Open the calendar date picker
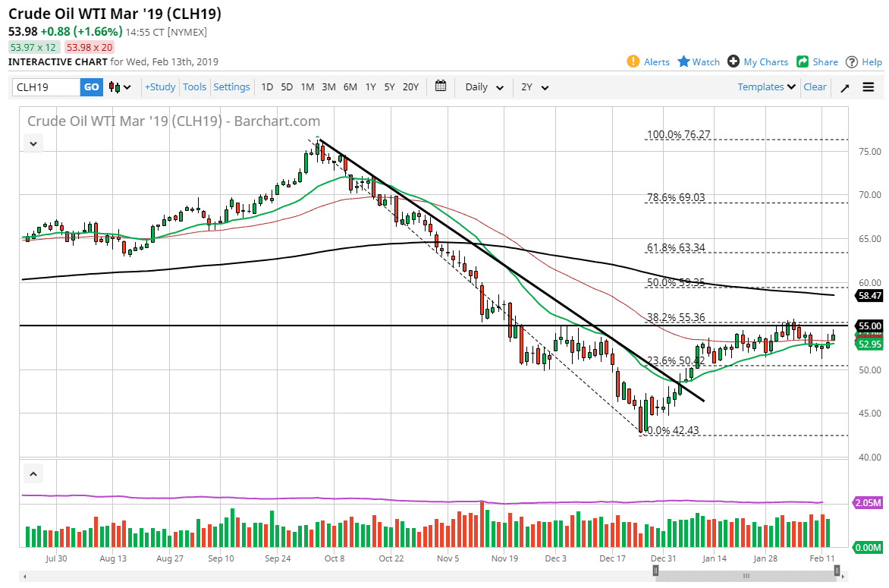Viewport: 889px width, 588px height. 441,86
